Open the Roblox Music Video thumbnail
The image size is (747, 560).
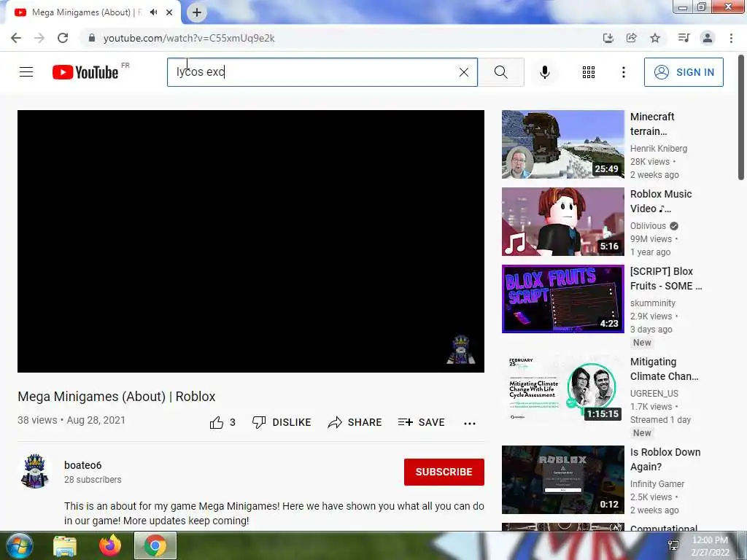[x=562, y=222]
